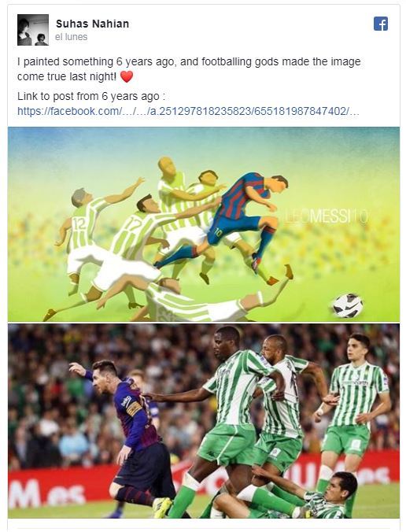
Task: Click the 'el lunes' post timestamp
Action: 72,37
